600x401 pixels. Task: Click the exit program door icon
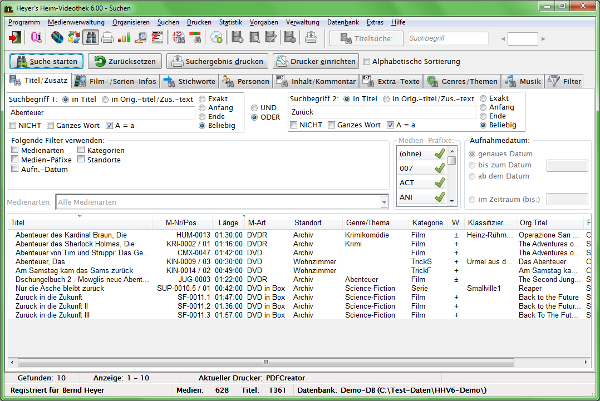[x=16, y=39]
